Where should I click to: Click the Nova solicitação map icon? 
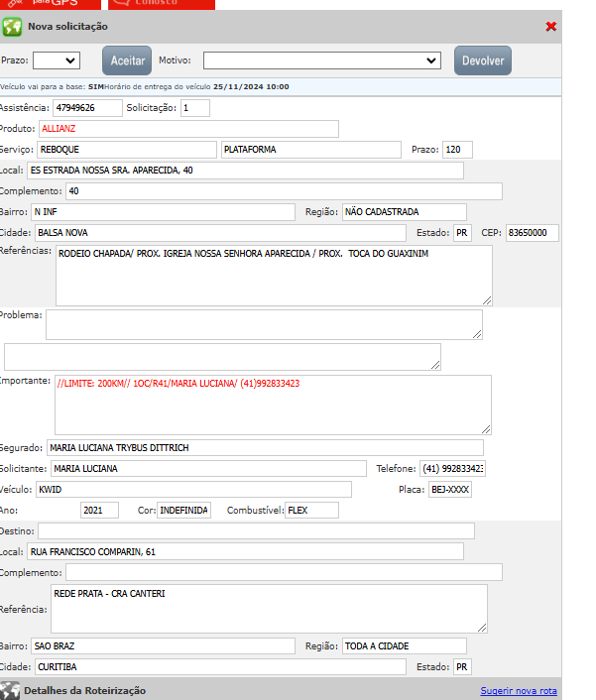12,27
